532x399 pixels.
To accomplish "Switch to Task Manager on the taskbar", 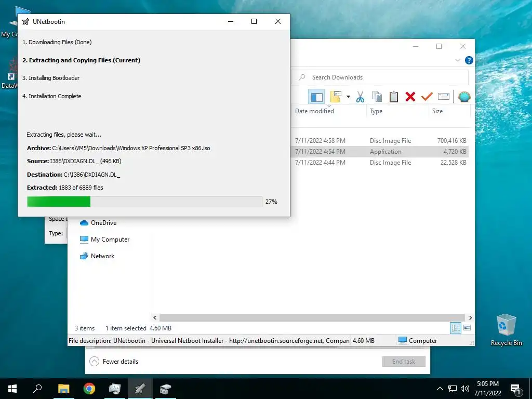I will coord(115,389).
